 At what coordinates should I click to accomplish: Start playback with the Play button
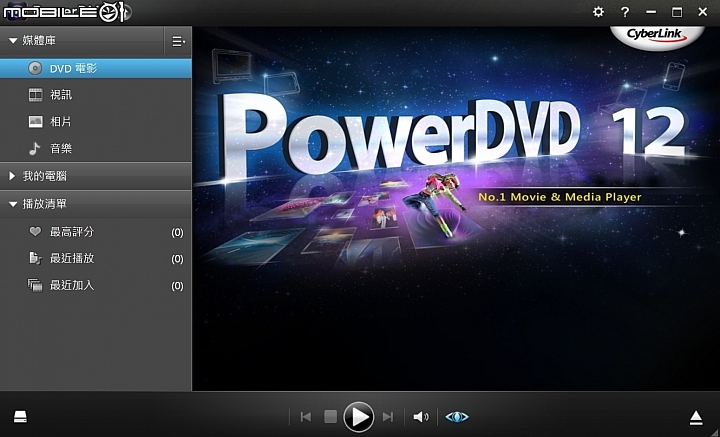359,417
